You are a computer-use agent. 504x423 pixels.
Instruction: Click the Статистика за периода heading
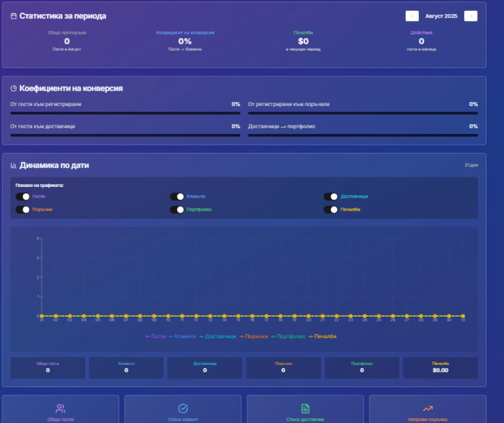pos(63,16)
